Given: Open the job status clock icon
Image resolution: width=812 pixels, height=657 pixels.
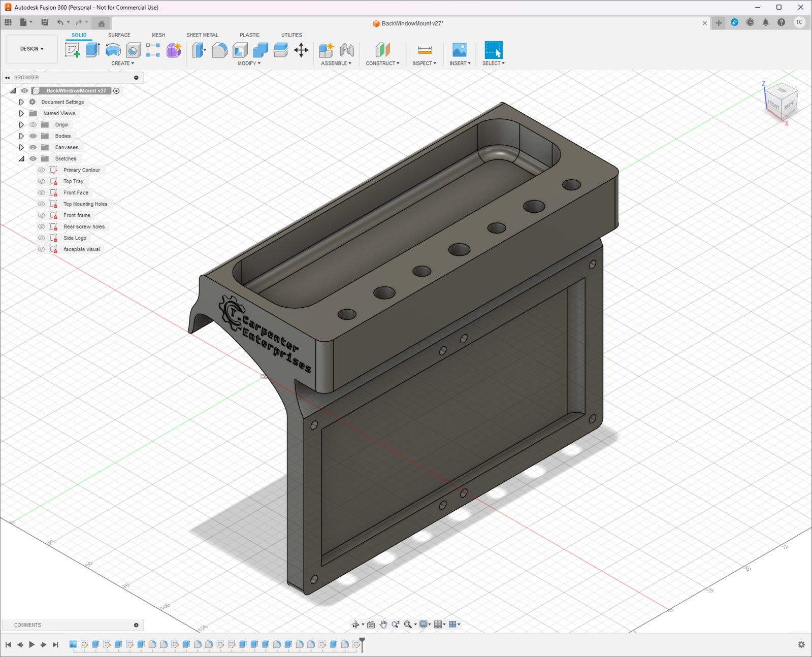Looking at the screenshot, I should 750,22.
